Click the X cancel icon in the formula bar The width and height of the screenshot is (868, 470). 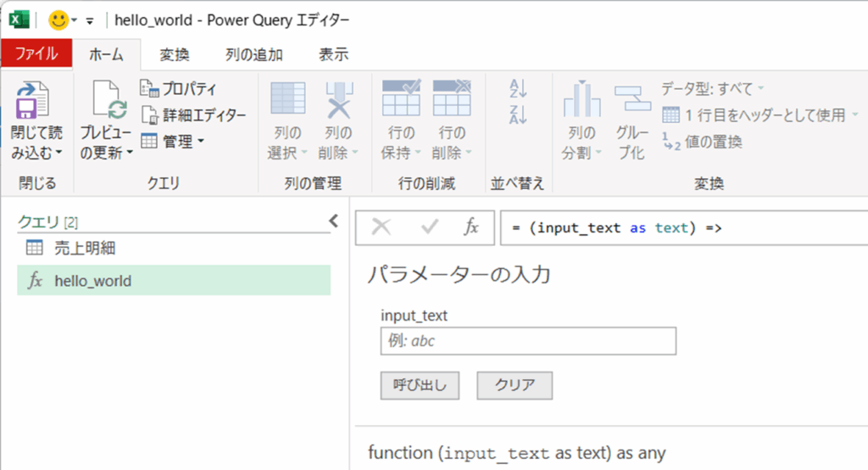[x=381, y=227]
